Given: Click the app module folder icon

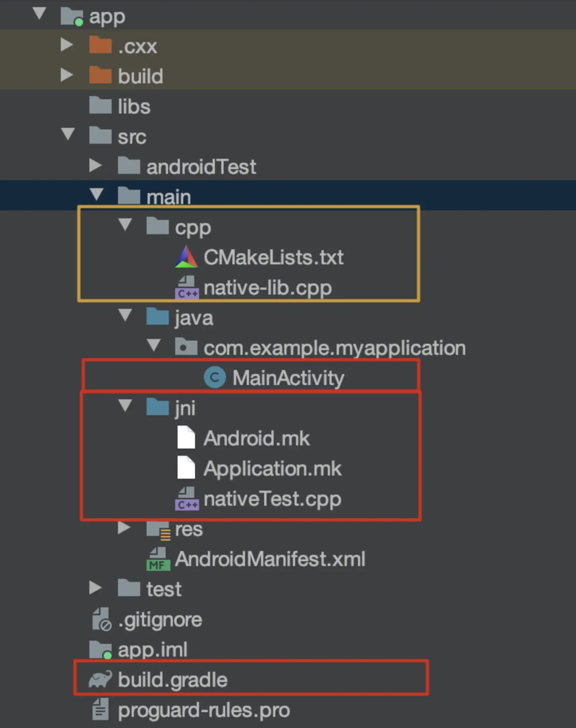Looking at the screenshot, I should pos(72,17).
